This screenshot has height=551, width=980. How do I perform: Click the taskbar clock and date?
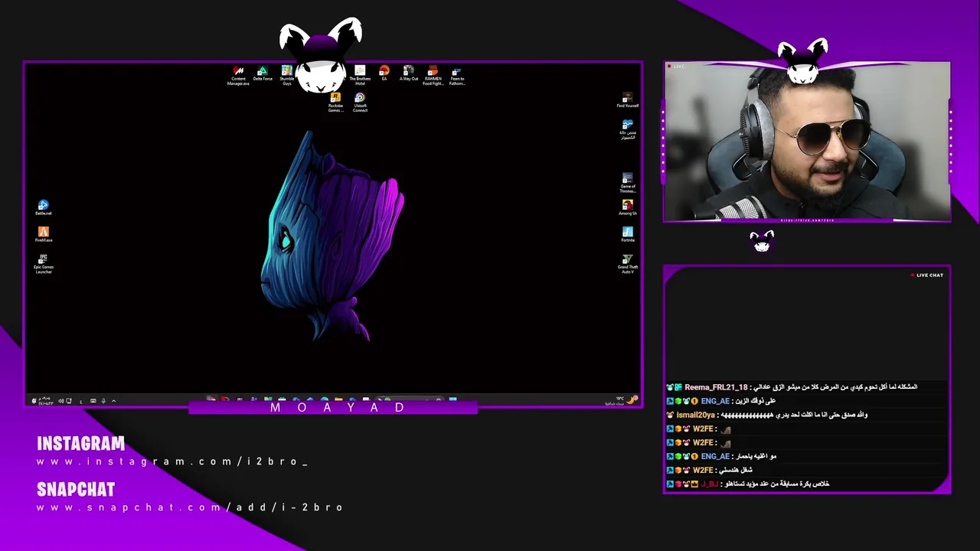46,400
